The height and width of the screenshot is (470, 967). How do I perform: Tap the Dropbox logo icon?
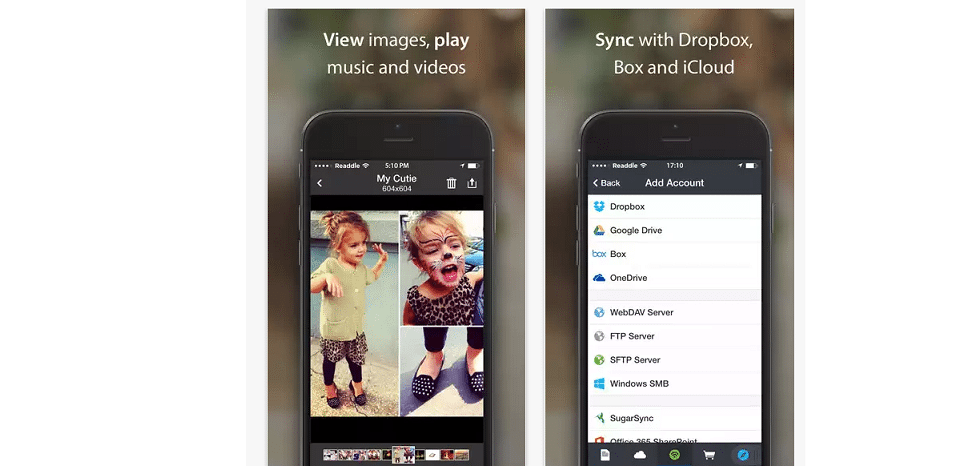click(599, 207)
